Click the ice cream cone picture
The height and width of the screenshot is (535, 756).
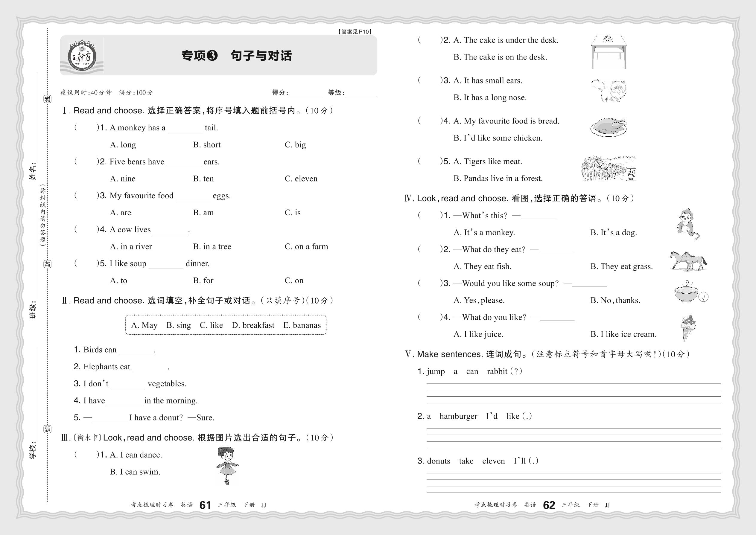[688, 327]
